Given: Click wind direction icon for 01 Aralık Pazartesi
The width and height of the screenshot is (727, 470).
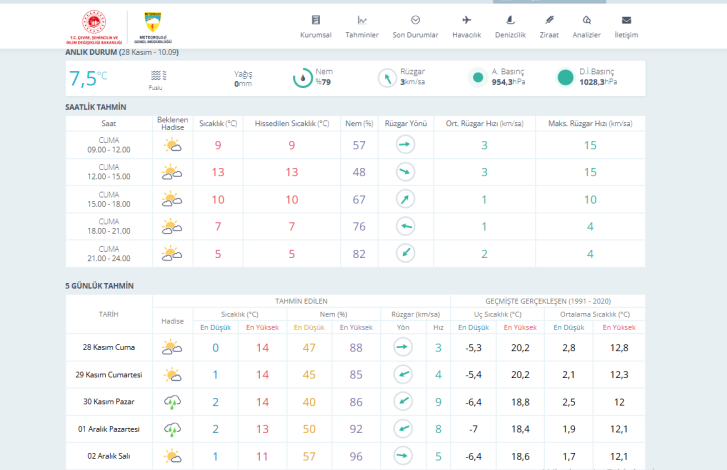Looking at the screenshot, I should pyautogui.click(x=403, y=429).
